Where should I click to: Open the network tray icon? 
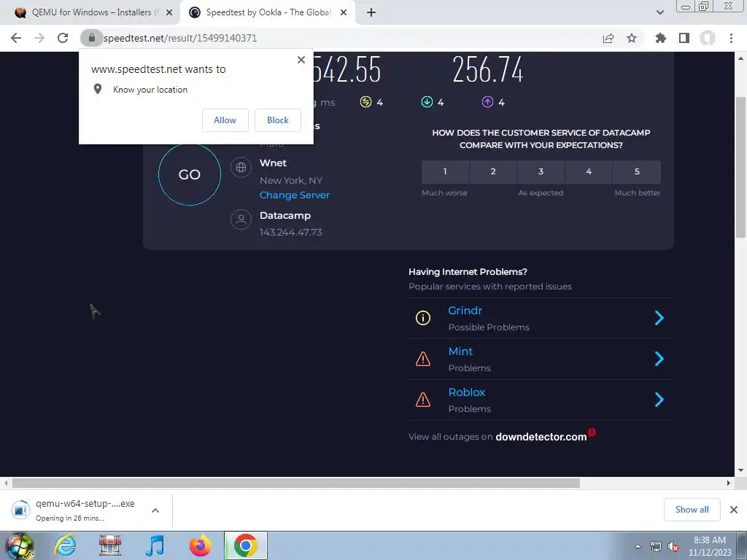tap(656, 547)
